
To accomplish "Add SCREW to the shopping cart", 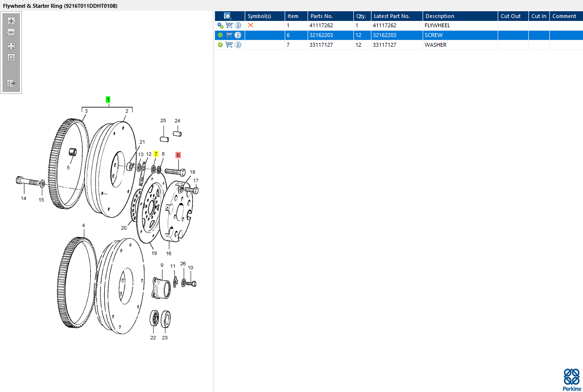I will [x=229, y=35].
